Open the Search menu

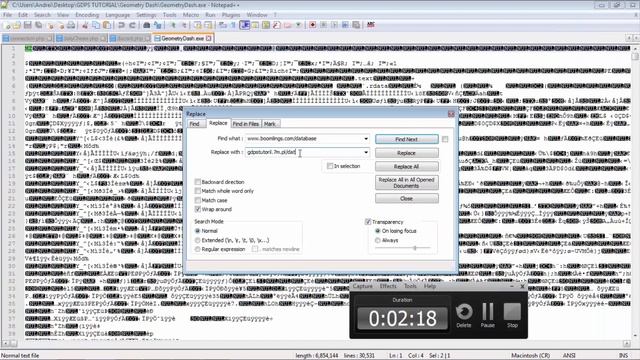[42, 15]
